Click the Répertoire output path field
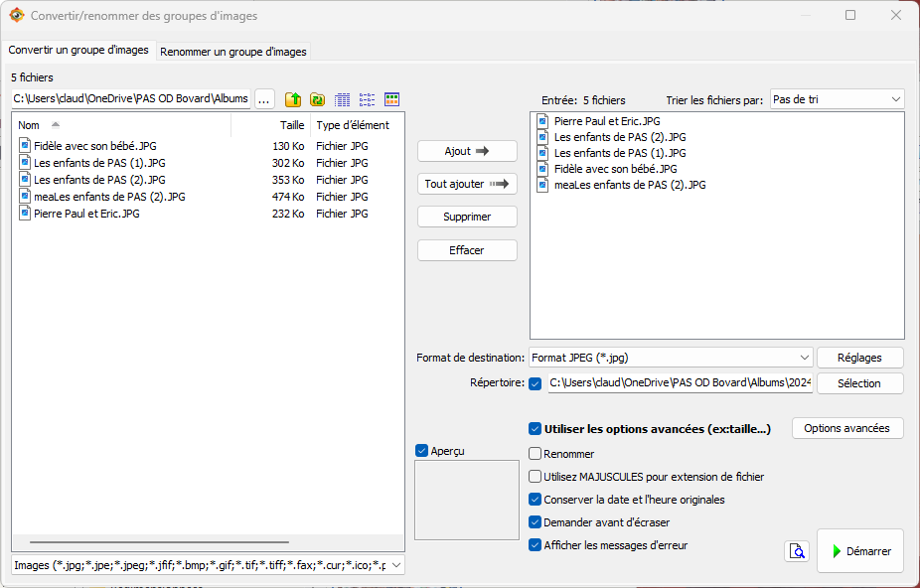This screenshot has height=588, width=920. point(680,383)
